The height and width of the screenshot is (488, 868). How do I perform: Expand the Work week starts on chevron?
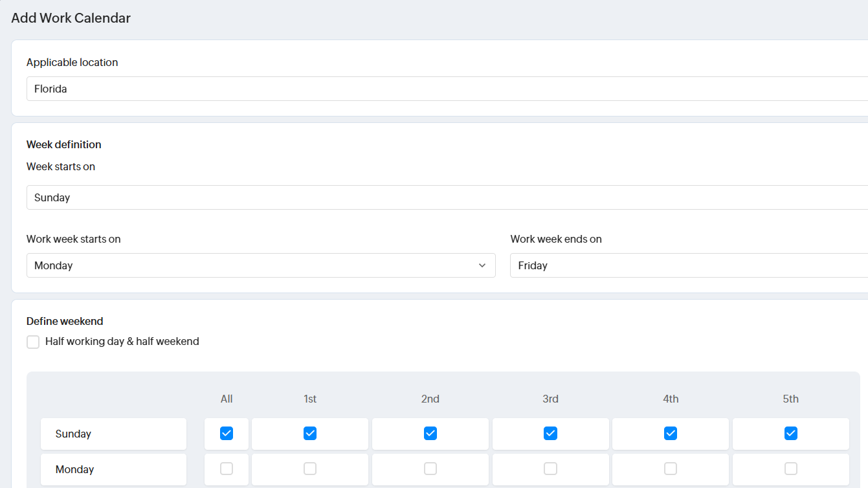point(482,265)
